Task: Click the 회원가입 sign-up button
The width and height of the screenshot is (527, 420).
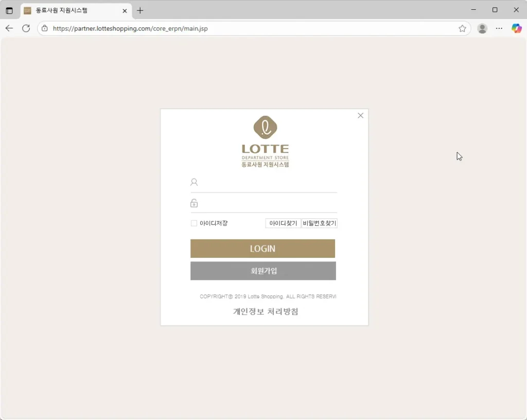Action: (x=263, y=271)
